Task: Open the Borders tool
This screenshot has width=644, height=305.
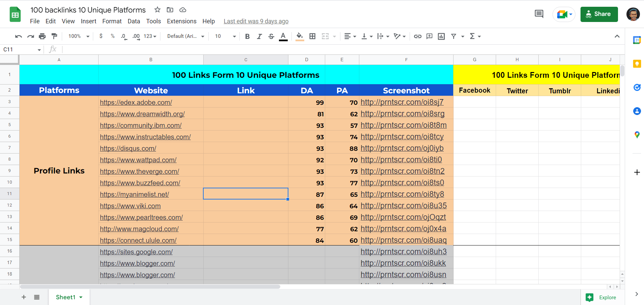Action: coord(312,36)
